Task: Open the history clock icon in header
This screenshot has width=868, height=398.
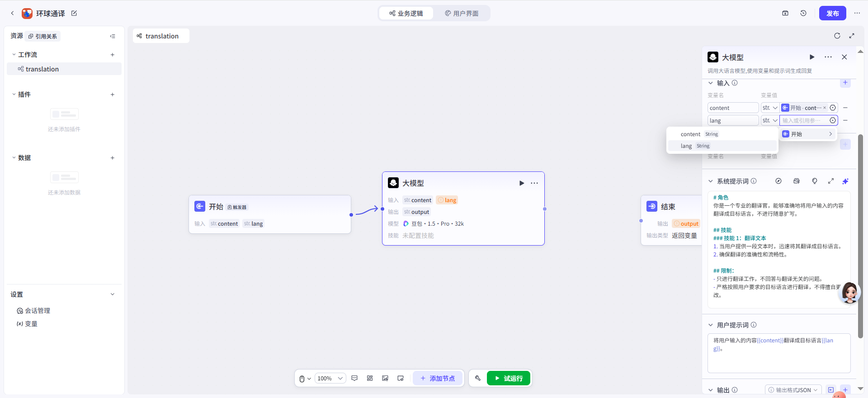Action: coord(803,13)
